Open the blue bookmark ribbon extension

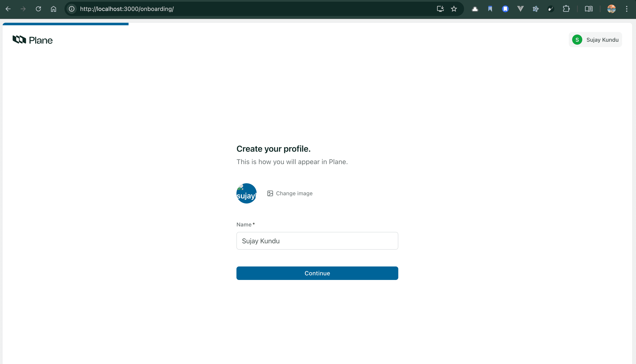(490, 9)
